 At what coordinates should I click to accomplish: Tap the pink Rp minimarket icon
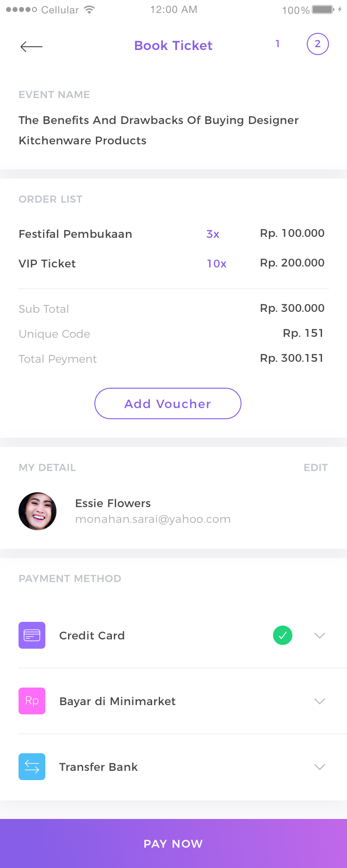(x=32, y=701)
